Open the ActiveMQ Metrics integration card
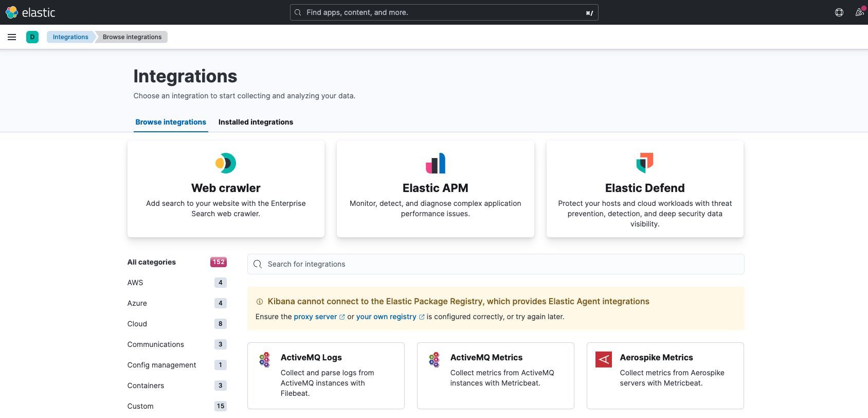Viewport: 868px width, 418px height. point(496,376)
